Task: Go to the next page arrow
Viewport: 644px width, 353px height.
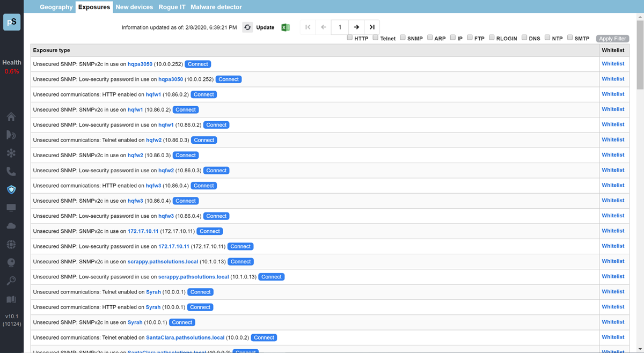Action: point(356,27)
